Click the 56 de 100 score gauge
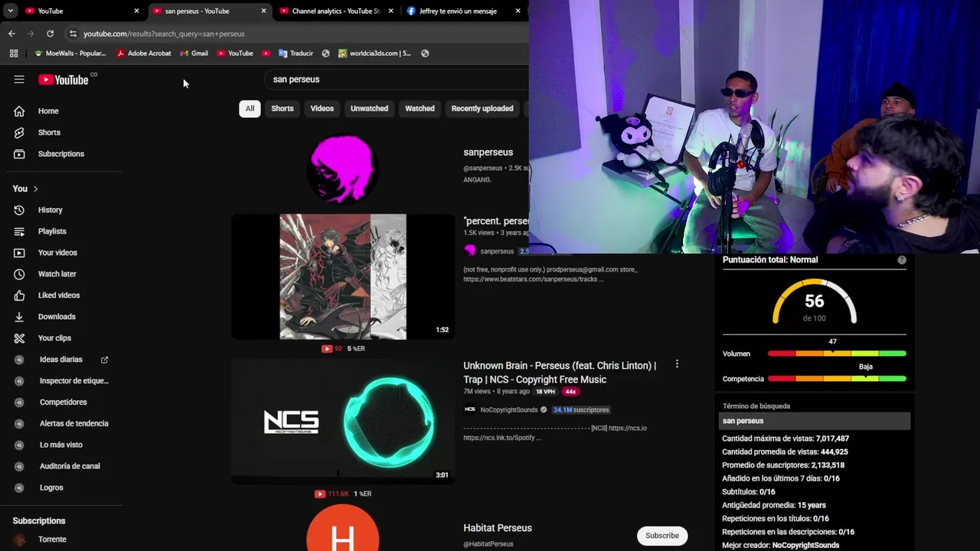 coord(815,303)
